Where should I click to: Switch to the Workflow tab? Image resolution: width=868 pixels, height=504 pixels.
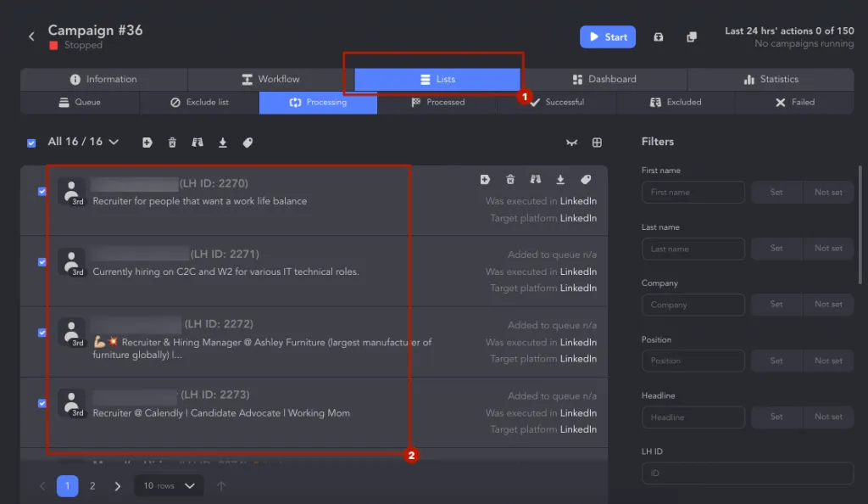[270, 79]
